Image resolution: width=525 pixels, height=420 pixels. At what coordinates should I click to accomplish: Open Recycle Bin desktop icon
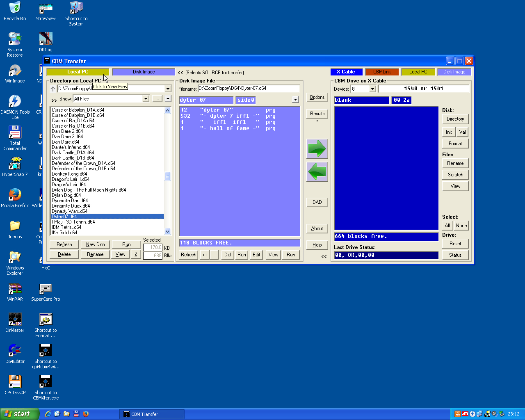[15, 11]
